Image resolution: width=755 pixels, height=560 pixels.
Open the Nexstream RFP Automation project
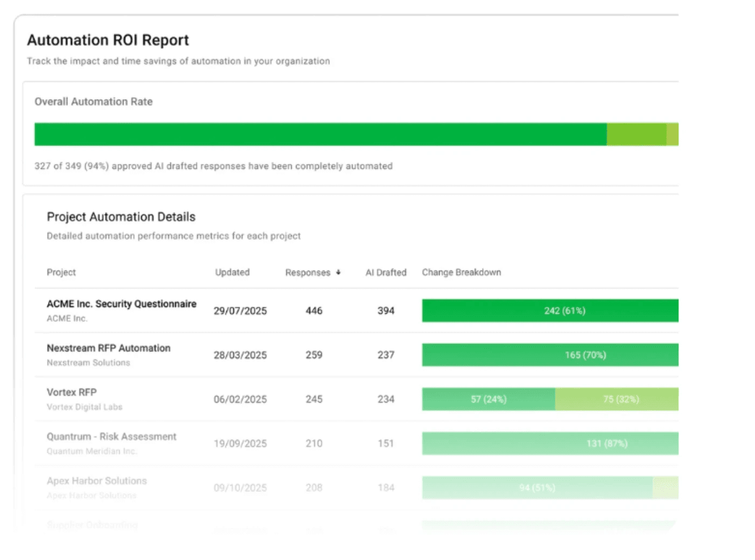coord(108,348)
